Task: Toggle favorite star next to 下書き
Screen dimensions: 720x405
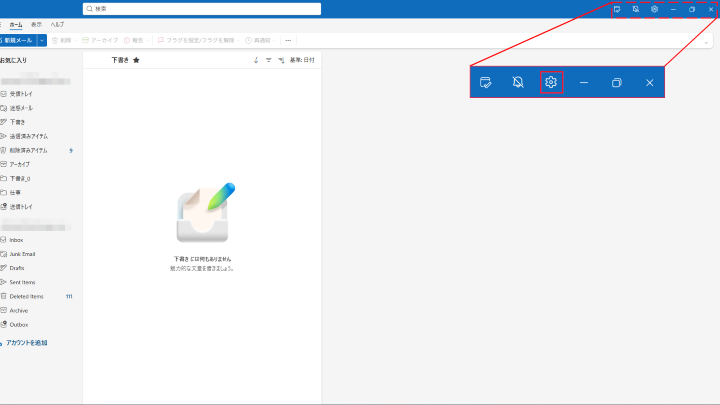Action: 136,60
